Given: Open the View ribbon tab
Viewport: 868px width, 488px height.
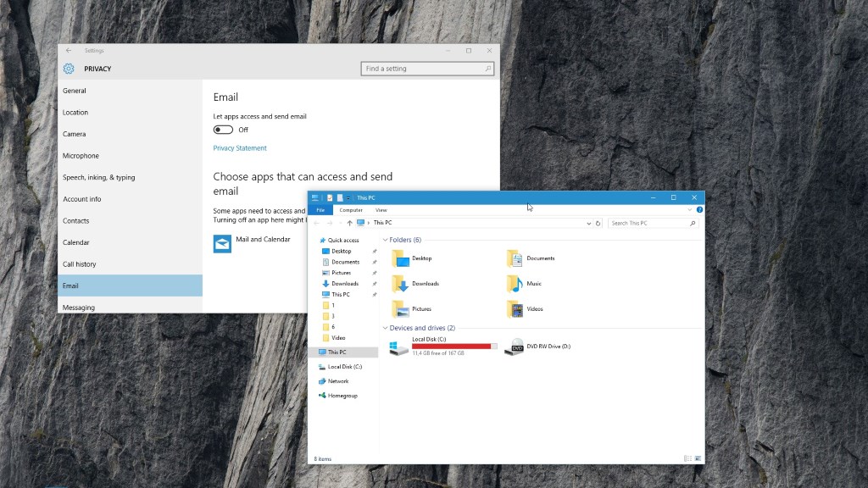Looking at the screenshot, I should point(381,210).
